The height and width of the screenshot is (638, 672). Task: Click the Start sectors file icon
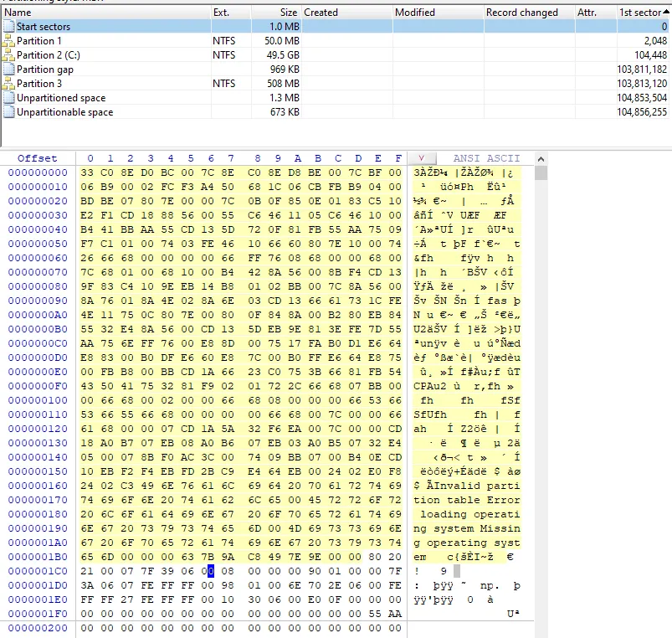9,27
